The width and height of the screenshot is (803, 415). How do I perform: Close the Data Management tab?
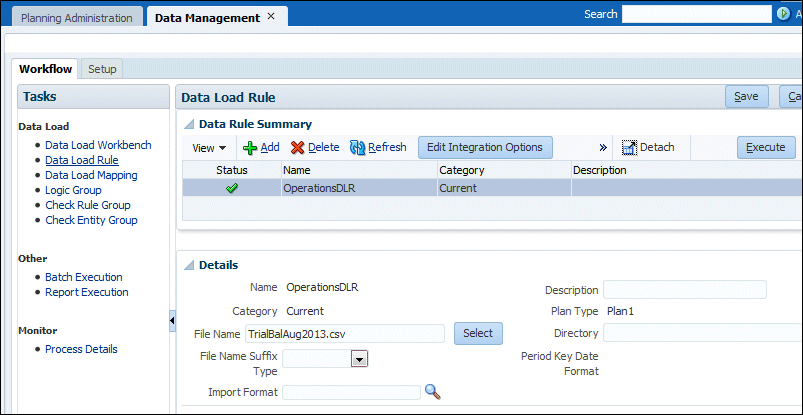(271, 17)
